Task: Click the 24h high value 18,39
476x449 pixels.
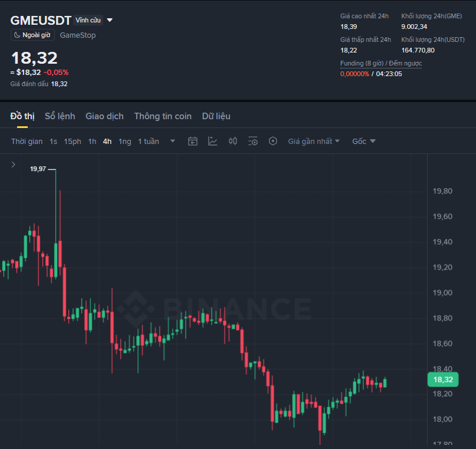Action: point(349,27)
